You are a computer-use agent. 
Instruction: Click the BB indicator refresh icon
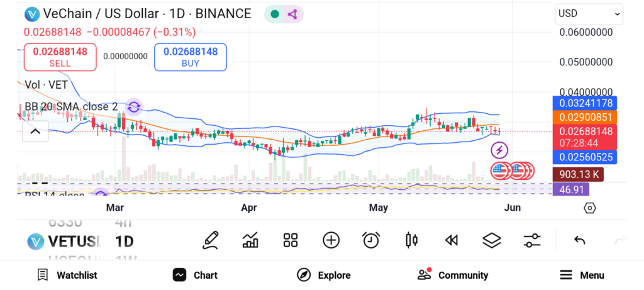tap(133, 107)
